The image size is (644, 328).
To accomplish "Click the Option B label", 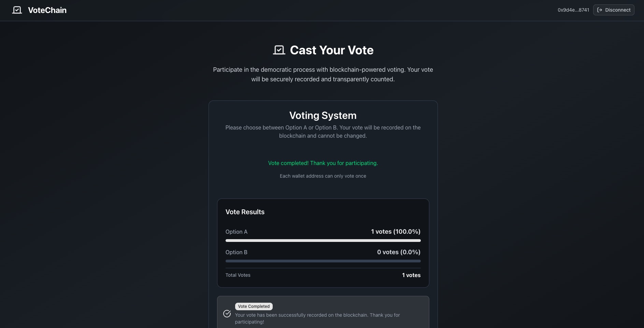I will (237, 252).
